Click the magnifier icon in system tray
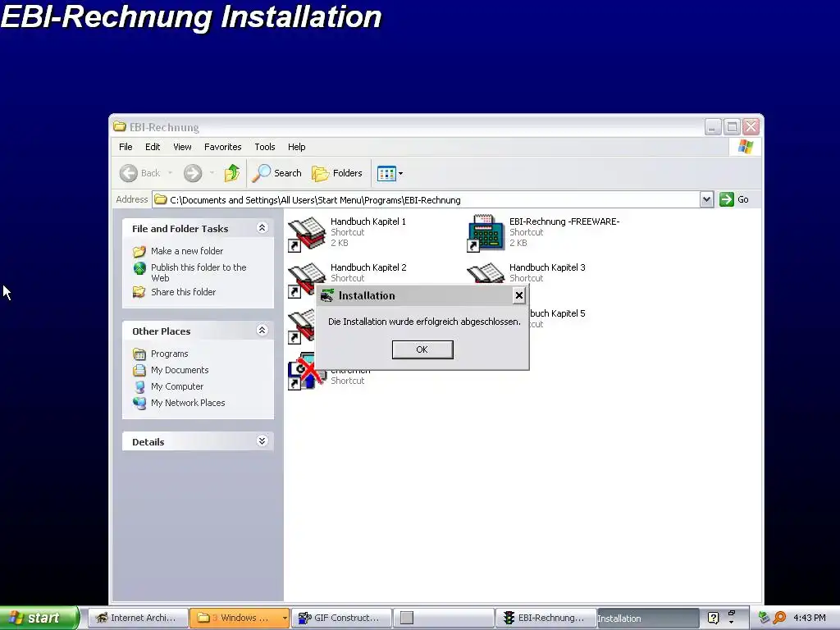 pyautogui.click(x=779, y=618)
